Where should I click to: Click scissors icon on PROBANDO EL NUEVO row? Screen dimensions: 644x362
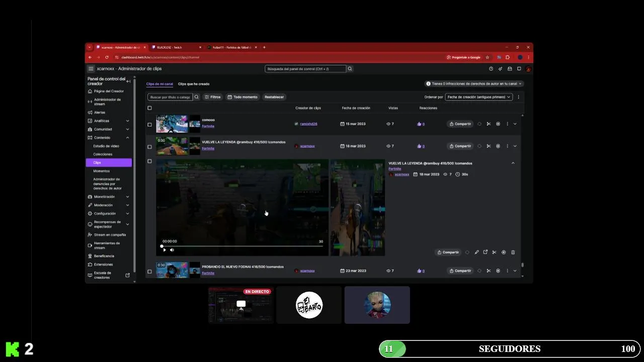[x=489, y=270]
